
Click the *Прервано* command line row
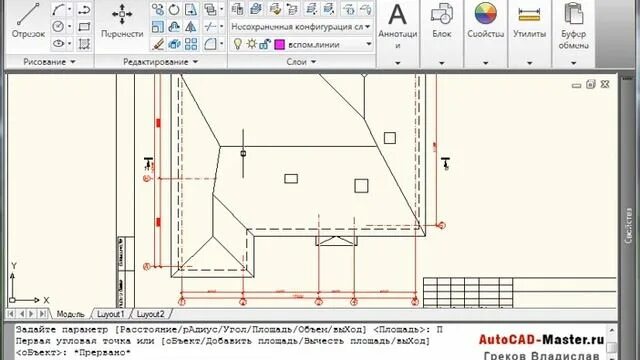73,353
